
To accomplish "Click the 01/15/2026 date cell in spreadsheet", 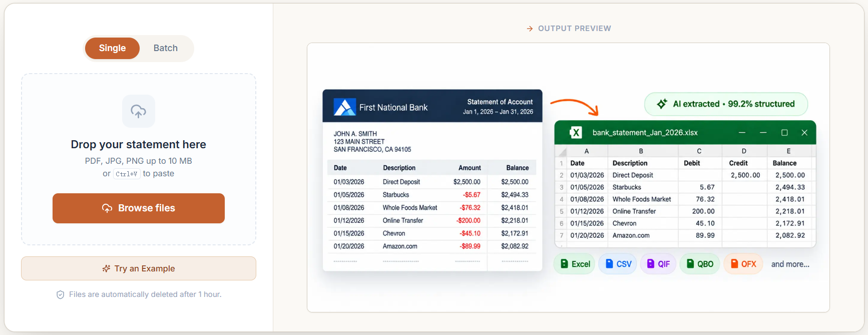I will pyautogui.click(x=587, y=223).
